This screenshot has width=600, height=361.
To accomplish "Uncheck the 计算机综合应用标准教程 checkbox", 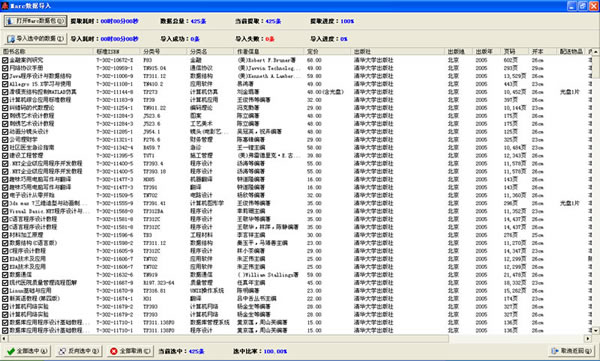I will coord(5,100).
